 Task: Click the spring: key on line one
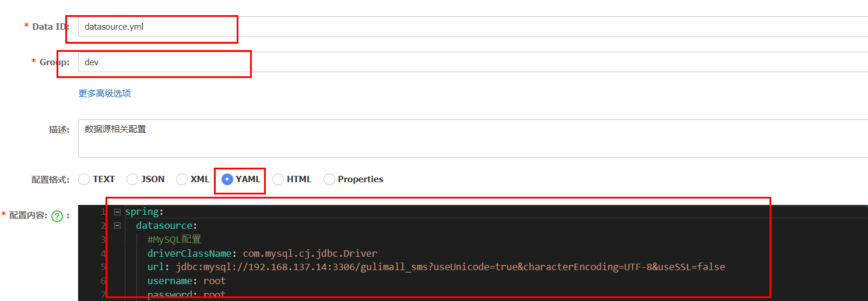coord(145,212)
